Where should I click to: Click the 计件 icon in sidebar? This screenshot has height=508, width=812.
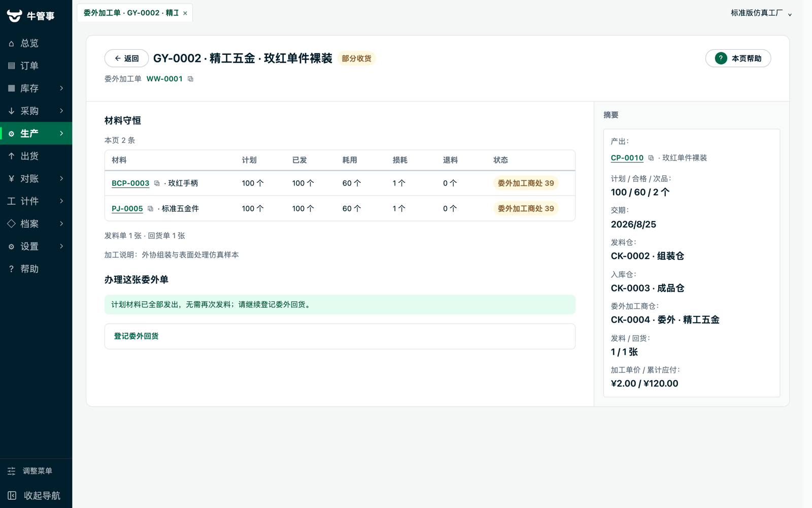(11, 201)
